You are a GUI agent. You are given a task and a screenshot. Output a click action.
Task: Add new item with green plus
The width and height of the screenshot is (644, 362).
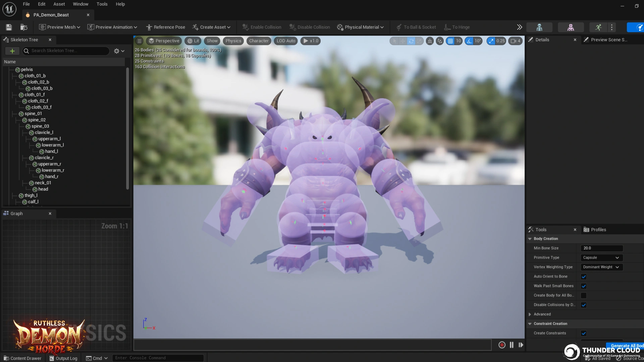click(12, 51)
